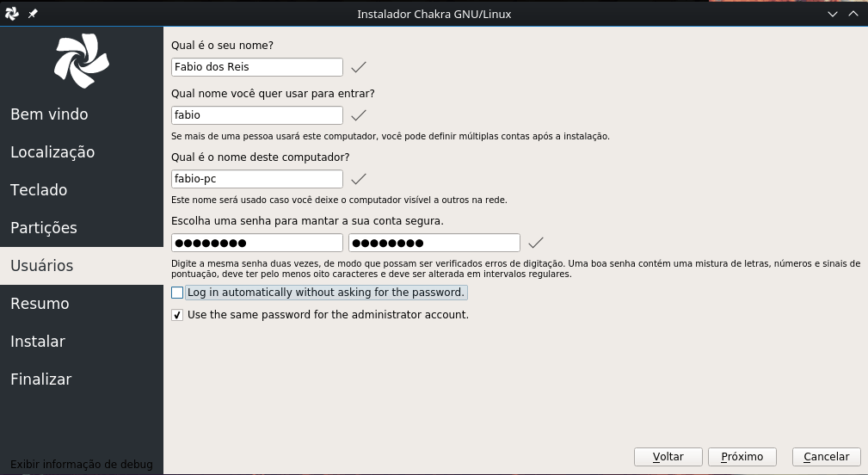This screenshot has width=868, height=475.
Task: Click the Chakra logo in the sidebar
Action: [82, 61]
